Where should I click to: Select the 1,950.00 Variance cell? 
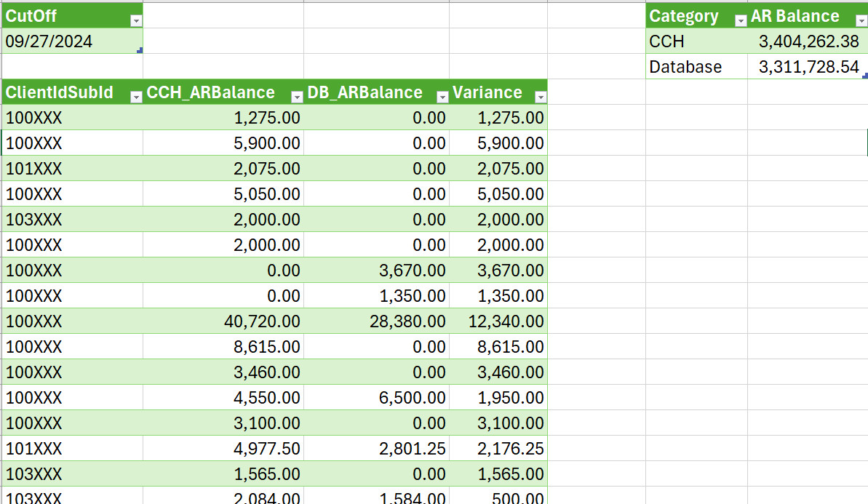(x=498, y=397)
